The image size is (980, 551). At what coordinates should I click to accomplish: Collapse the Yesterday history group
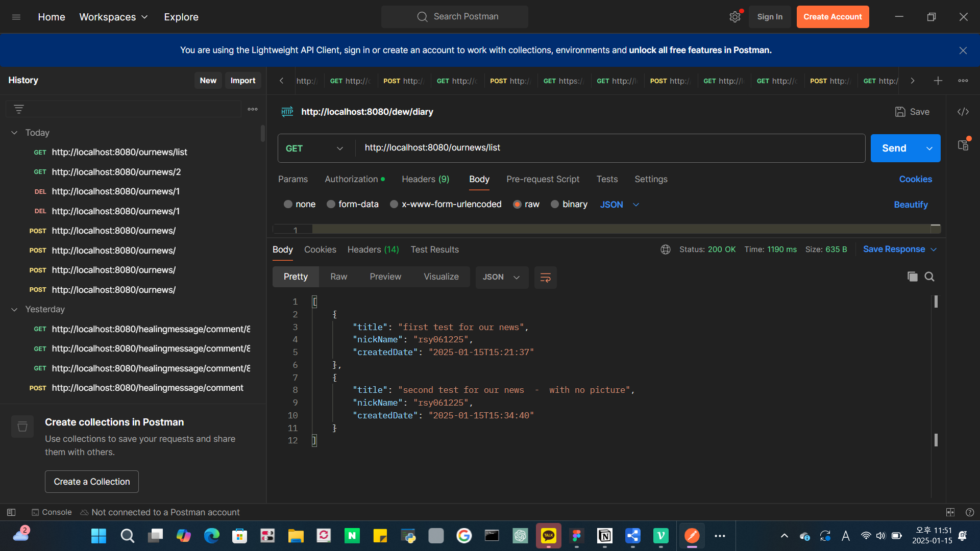pyautogui.click(x=14, y=310)
